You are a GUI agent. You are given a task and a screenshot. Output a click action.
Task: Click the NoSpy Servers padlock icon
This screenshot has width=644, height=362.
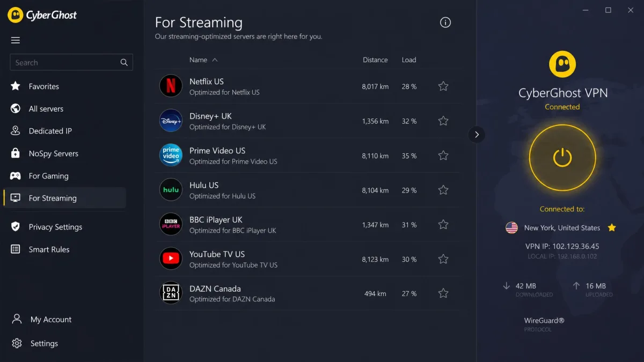pos(16,153)
